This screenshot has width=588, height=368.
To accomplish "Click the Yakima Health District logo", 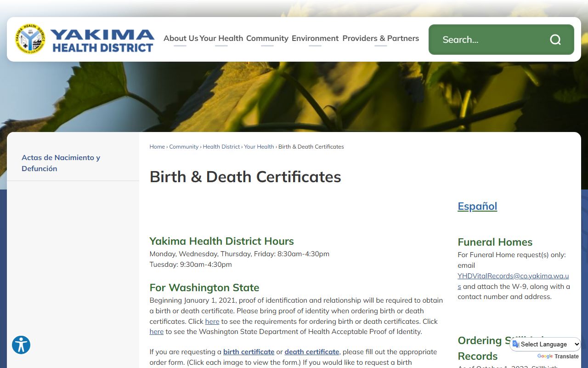I will pyautogui.click(x=85, y=39).
